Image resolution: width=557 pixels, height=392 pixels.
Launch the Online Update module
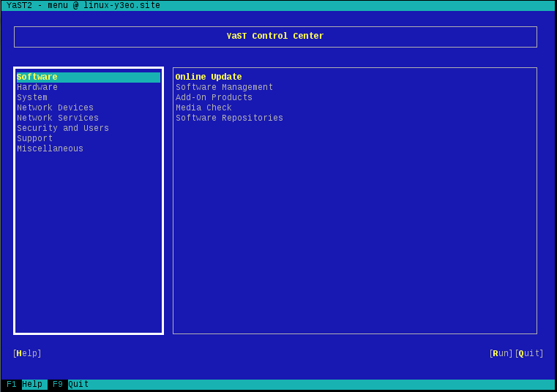[x=209, y=77]
